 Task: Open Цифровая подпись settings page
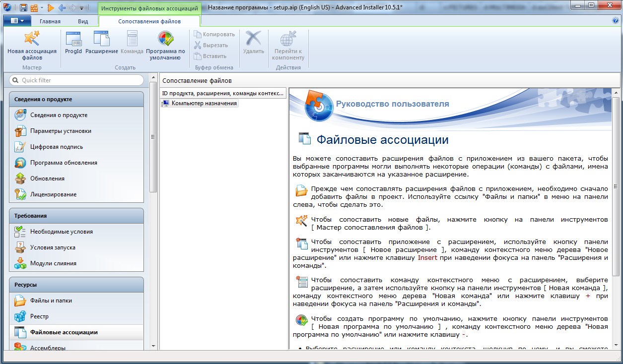(x=56, y=147)
